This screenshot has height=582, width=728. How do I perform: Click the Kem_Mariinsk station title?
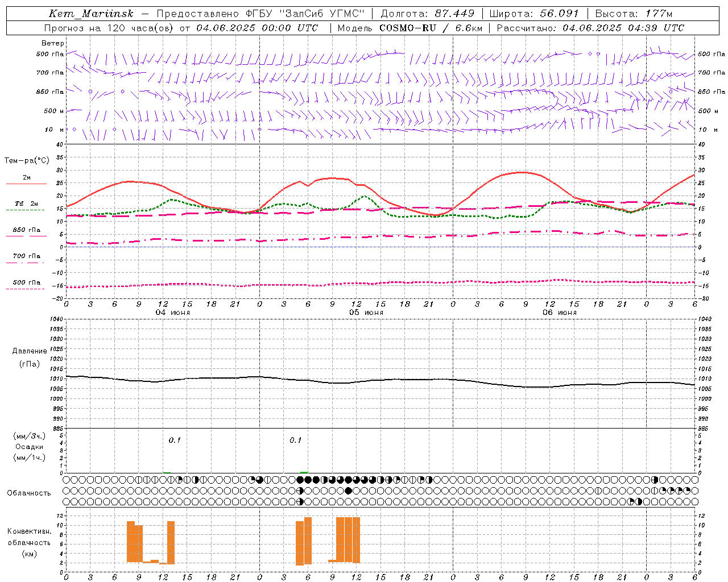pos(91,14)
